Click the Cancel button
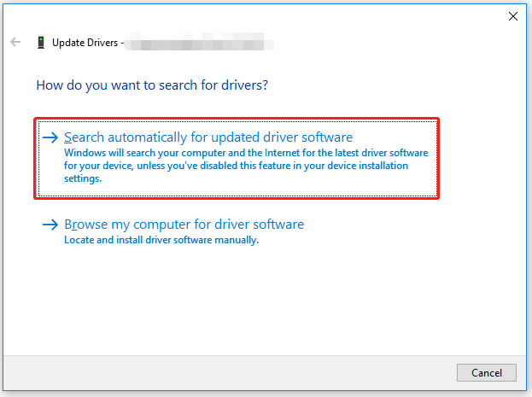This screenshot has width=532, height=397. [487, 372]
